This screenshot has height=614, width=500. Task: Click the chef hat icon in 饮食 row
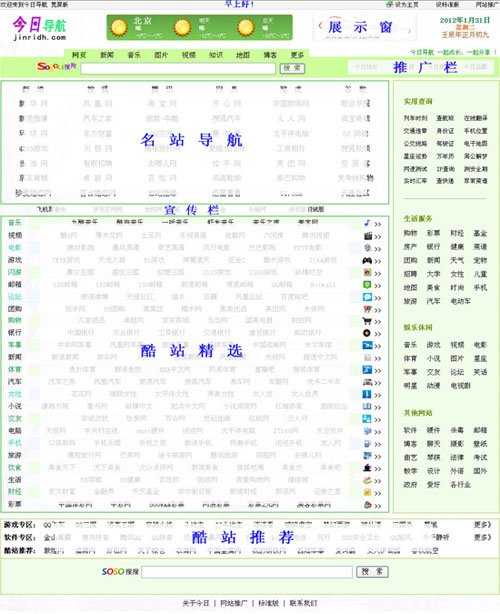[367, 468]
